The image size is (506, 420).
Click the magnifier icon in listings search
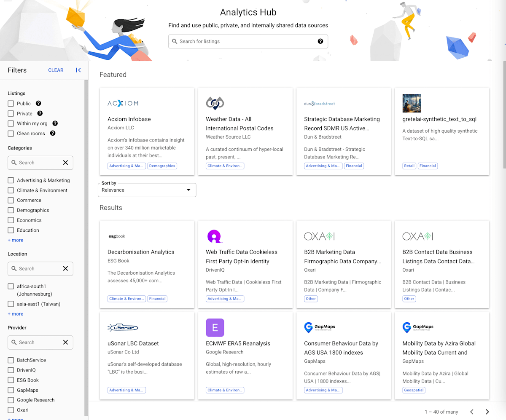[175, 41]
